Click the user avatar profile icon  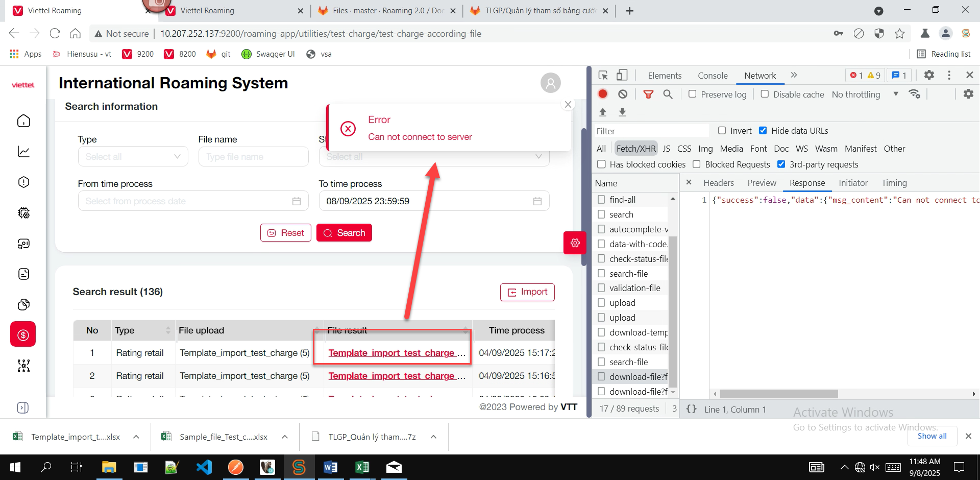[x=550, y=83]
